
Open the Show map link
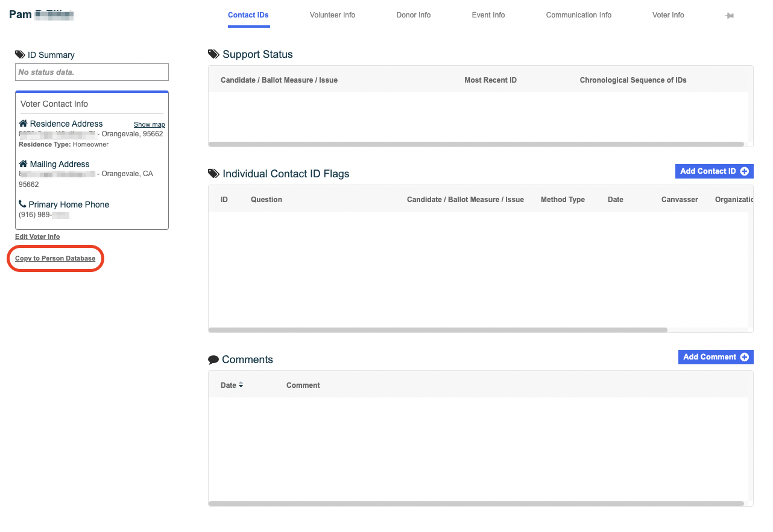point(149,124)
